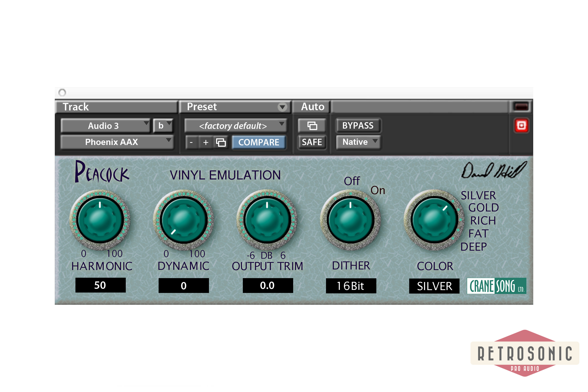Click the Harmonic value field showing 50
This screenshot has height=392, width=588.
tap(101, 285)
